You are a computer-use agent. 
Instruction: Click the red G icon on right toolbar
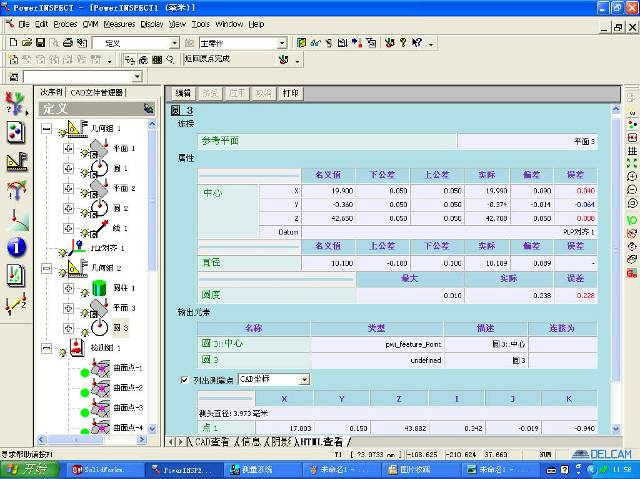tap(632, 273)
